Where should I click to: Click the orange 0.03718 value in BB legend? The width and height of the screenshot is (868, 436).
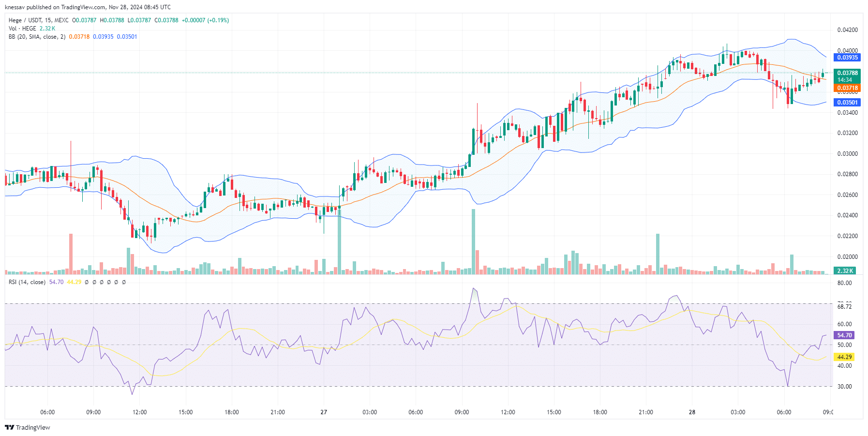tap(79, 37)
